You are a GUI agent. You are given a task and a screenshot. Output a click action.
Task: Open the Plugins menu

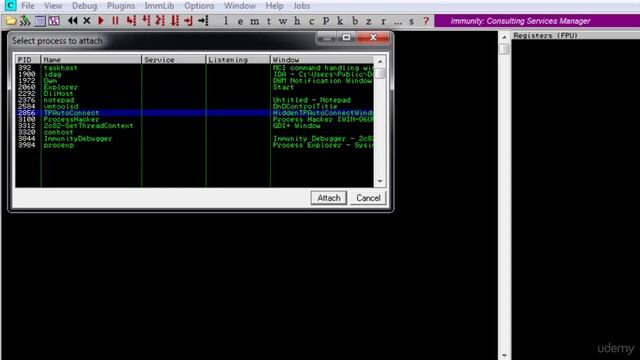(x=121, y=6)
